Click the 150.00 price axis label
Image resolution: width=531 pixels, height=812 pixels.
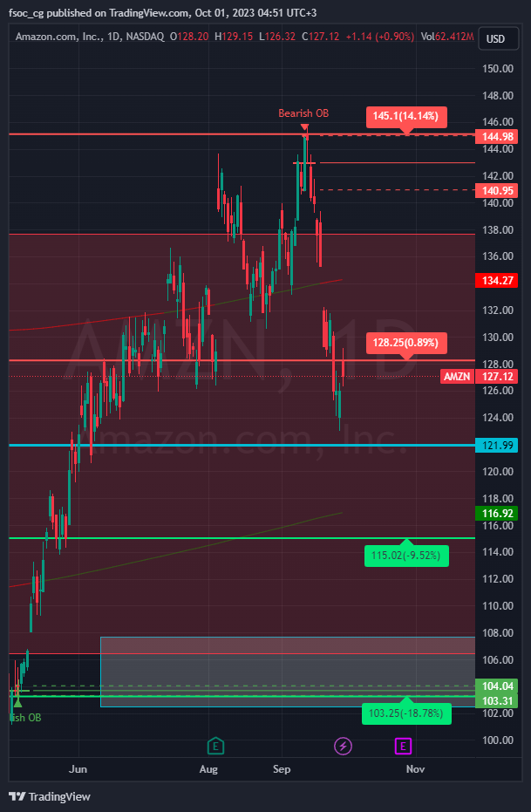pyautogui.click(x=497, y=68)
